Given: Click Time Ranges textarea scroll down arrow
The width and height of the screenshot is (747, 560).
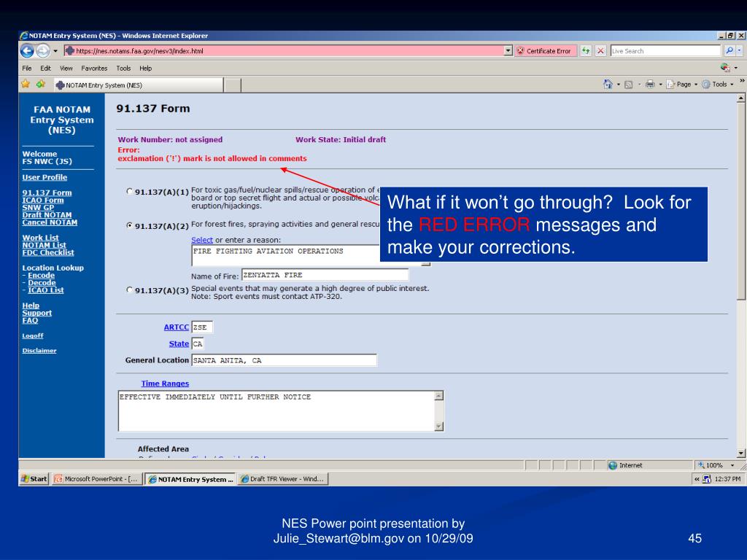Looking at the screenshot, I should click(x=439, y=426).
